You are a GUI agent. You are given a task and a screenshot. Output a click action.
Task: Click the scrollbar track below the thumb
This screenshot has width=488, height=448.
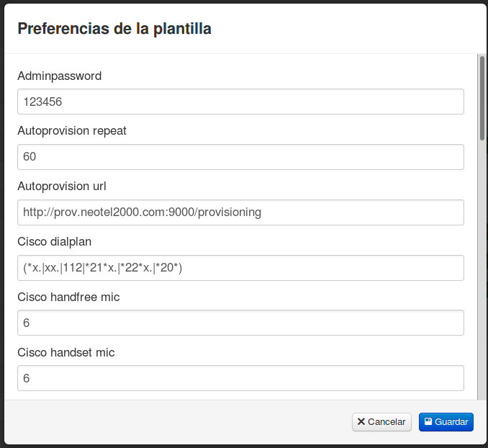[482, 274]
